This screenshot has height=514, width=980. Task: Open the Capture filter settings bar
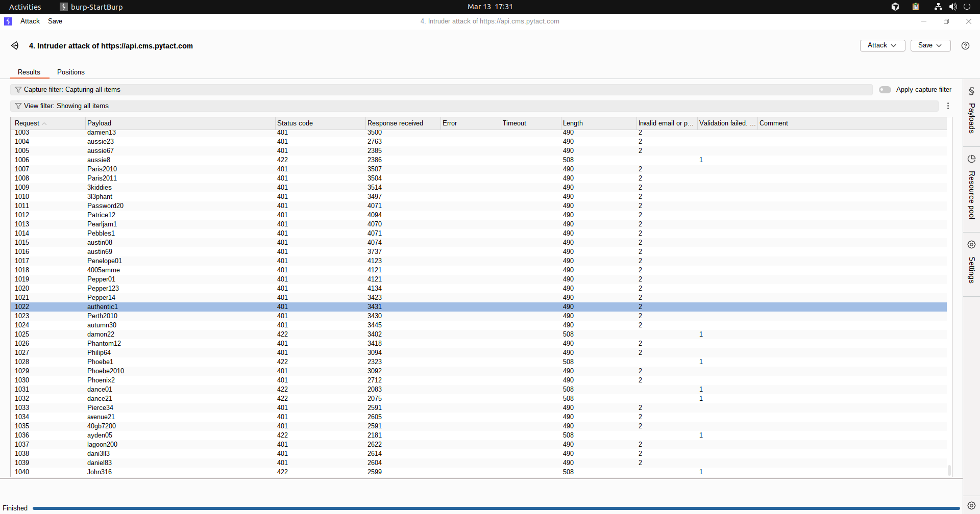coord(441,90)
